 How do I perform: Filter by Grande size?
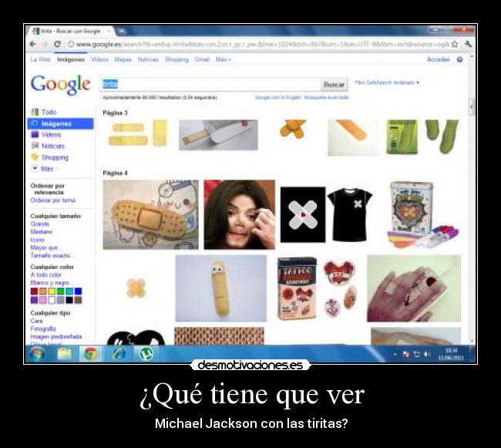40,224
